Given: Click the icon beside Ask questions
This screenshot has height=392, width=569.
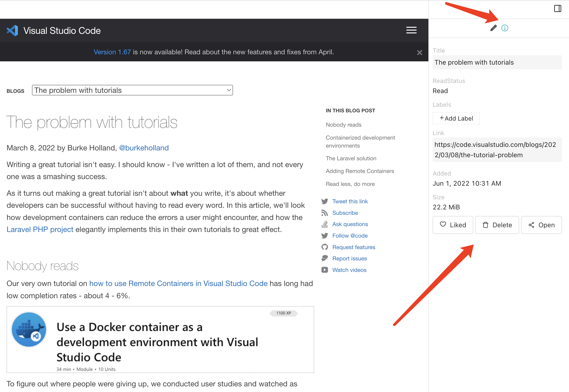Looking at the screenshot, I should (324, 224).
